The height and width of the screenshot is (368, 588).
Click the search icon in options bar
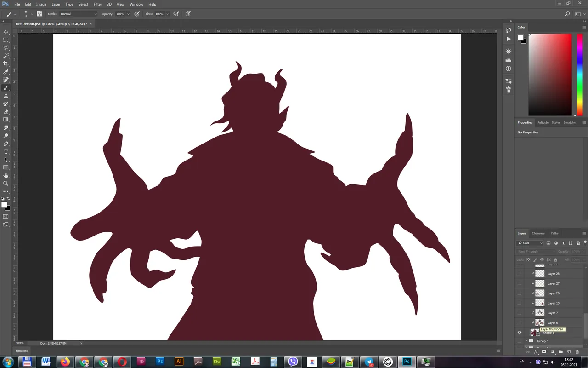click(x=567, y=14)
